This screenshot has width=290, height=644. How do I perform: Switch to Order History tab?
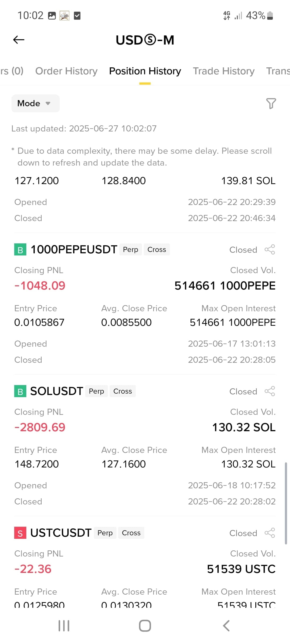tap(66, 71)
